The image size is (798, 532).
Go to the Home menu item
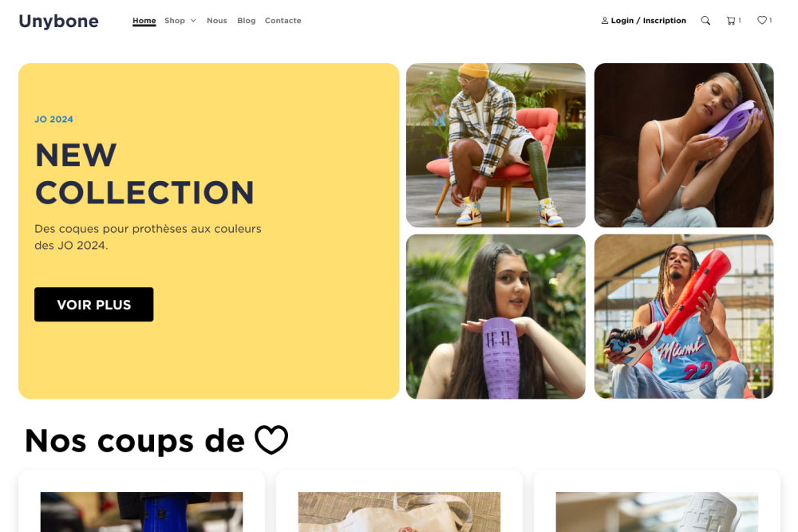(144, 21)
